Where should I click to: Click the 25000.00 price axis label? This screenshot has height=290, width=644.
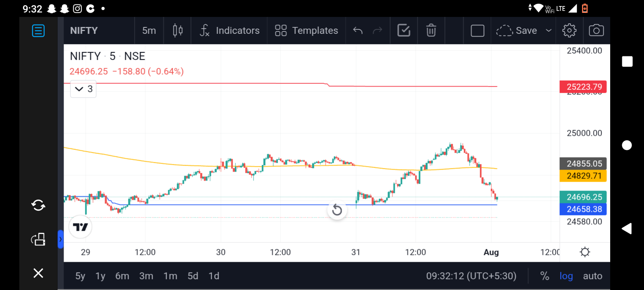[584, 133]
